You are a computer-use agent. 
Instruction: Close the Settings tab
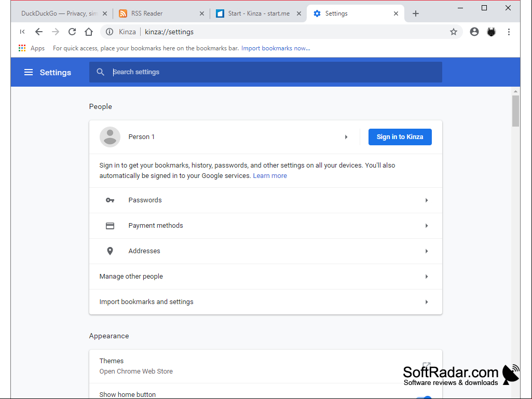click(396, 13)
